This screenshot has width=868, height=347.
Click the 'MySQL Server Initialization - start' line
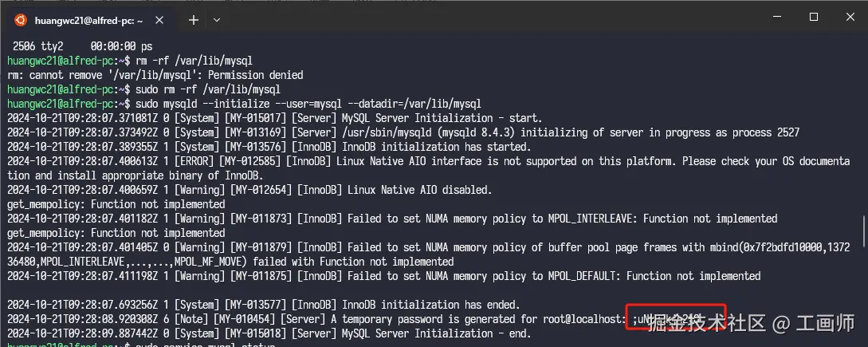click(274, 118)
